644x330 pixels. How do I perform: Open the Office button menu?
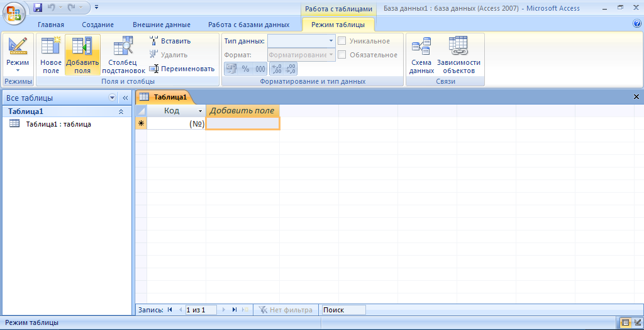pyautogui.click(x=14, y=14)
